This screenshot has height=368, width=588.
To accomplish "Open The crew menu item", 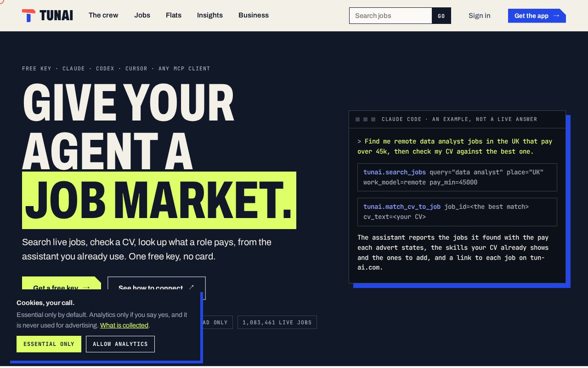I will pos(103,15).
